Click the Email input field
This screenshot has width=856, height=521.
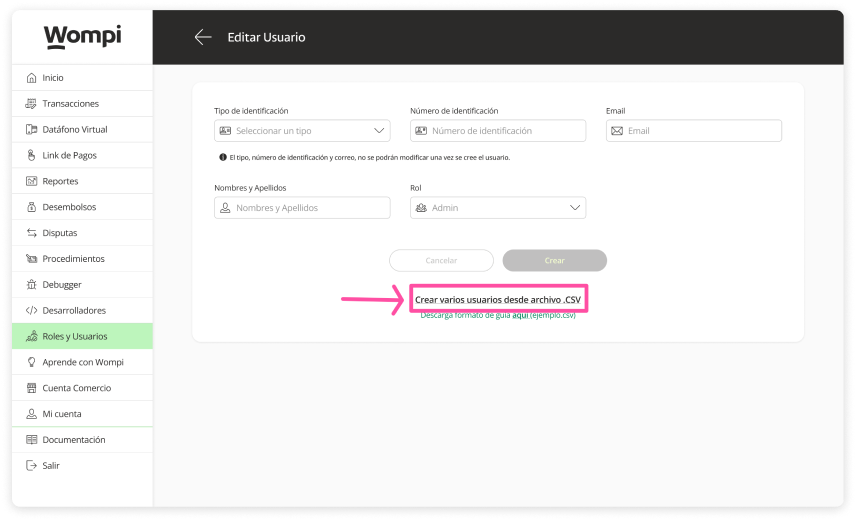(x=700, y=131)
